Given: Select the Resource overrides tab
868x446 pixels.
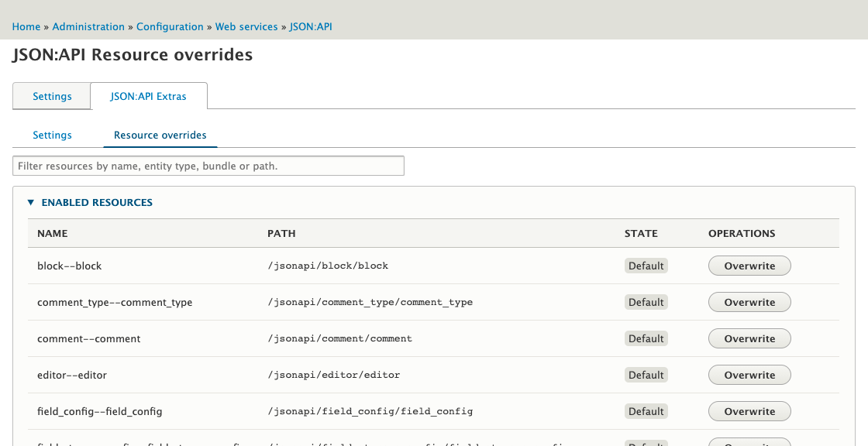Looking at the screenshot, I should coord(160,135).
